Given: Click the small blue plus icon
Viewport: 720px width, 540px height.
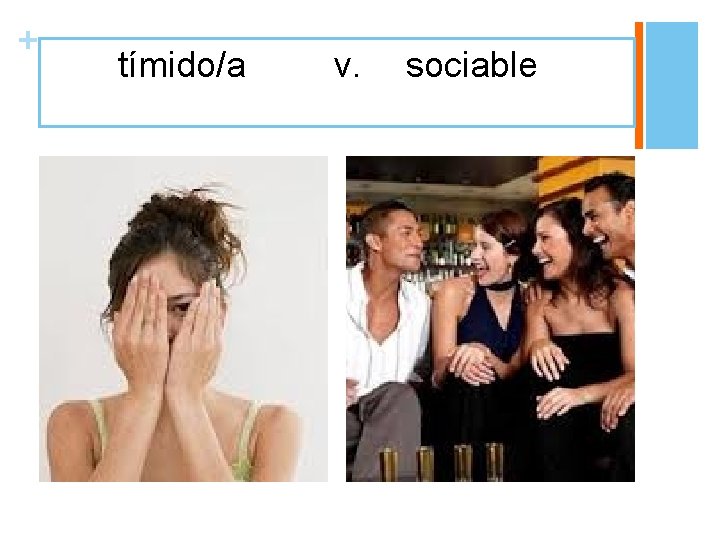Looking at the screenshot, I should (28, 40).
